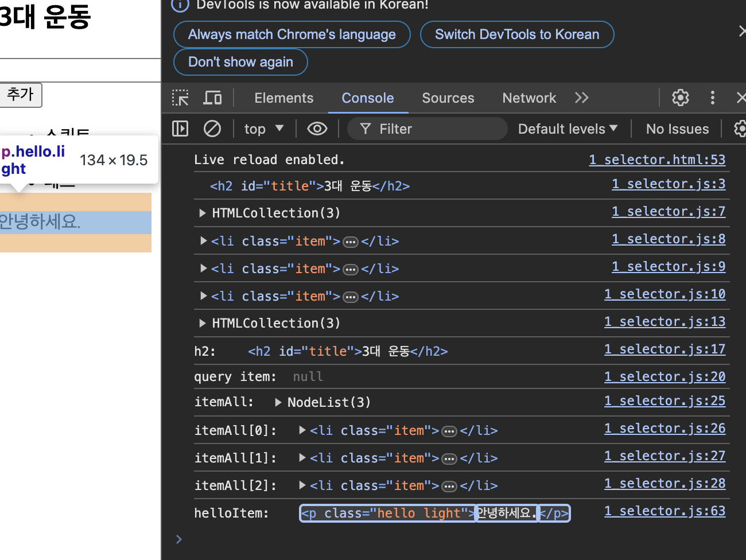Open the Elements tab
The height and width of the screenshot is (560, 746).
click(284, 98)
